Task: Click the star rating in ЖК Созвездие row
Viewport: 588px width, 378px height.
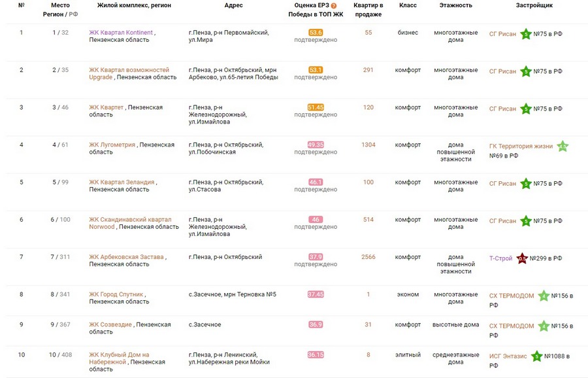Action: (x=543, y=326)
